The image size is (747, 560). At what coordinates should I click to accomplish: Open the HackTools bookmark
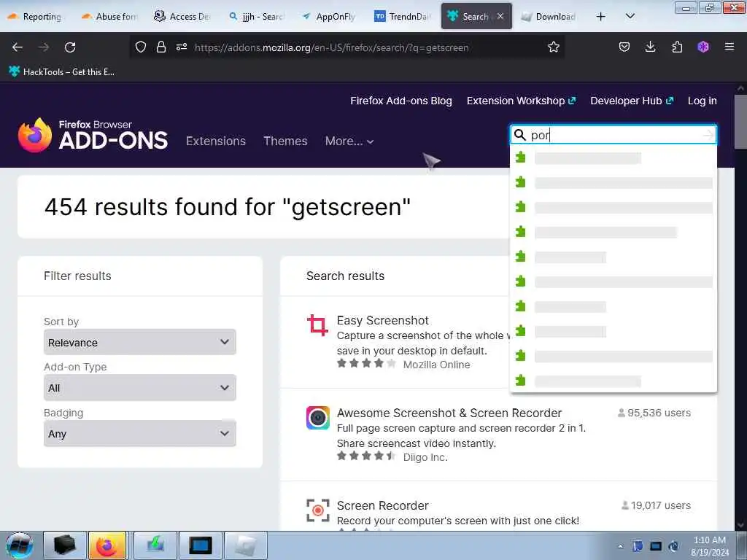(x=61, y=72)
